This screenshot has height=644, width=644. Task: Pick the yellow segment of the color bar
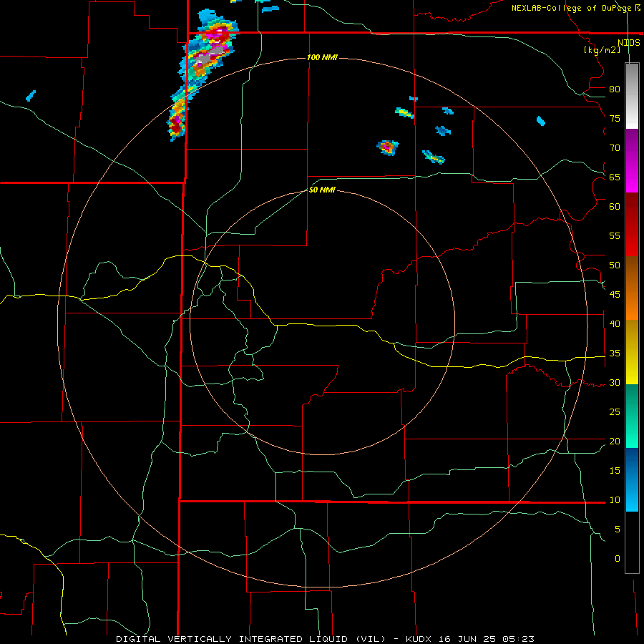(x=632, y=352)
